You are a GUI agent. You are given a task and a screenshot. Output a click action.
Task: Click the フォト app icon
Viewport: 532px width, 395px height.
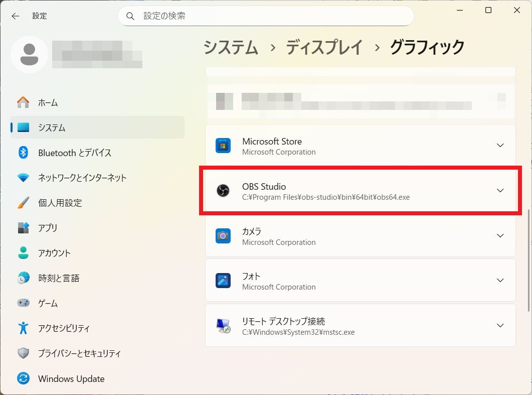pos(223,280)
